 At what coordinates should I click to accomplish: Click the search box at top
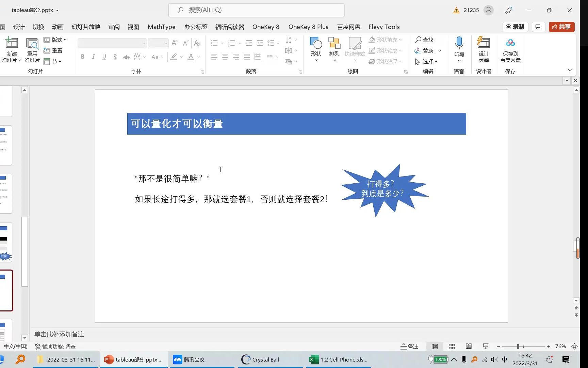point(256,10)
